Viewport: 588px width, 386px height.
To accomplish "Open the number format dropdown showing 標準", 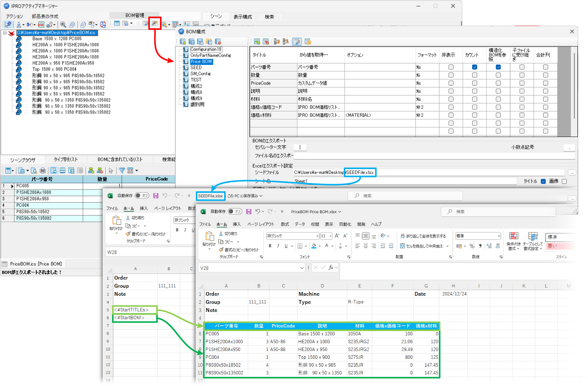I will coord(499,235).
